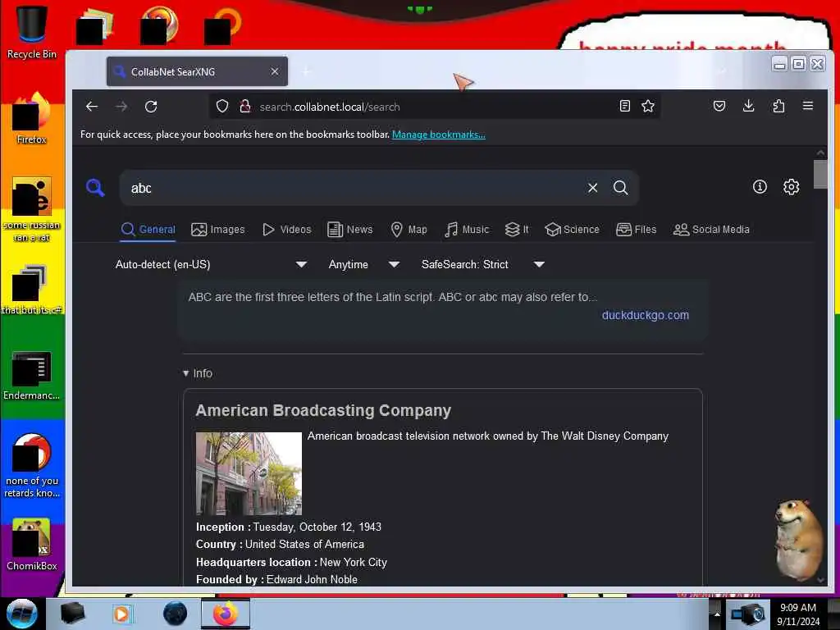Switch to the Science search tab
The height and width of the screenshot is (630, 840).
click(572, 230)
